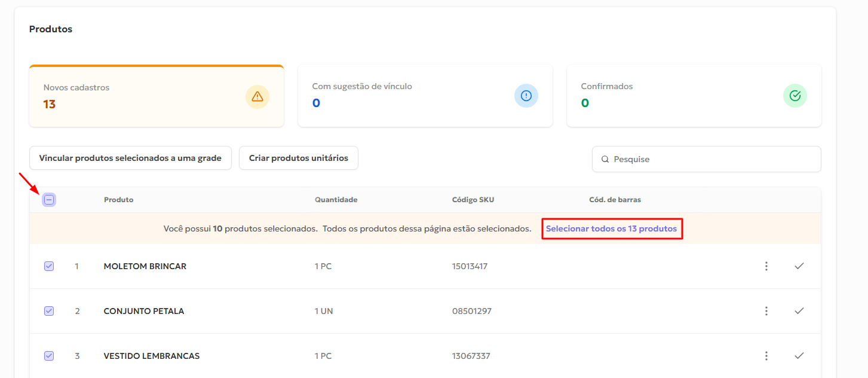Uncheck the MOLETOM BRINCAR row checkbox
Image resolution: width=868 pixels, height=378 pixels.
click(x=49, y=266)
